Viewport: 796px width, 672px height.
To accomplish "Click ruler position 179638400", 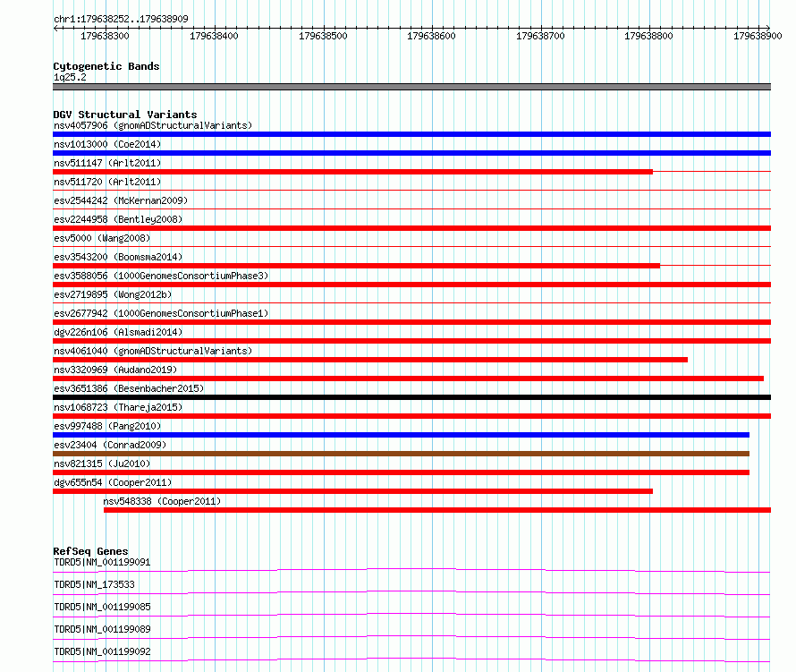I will click(x=214, y=36).
